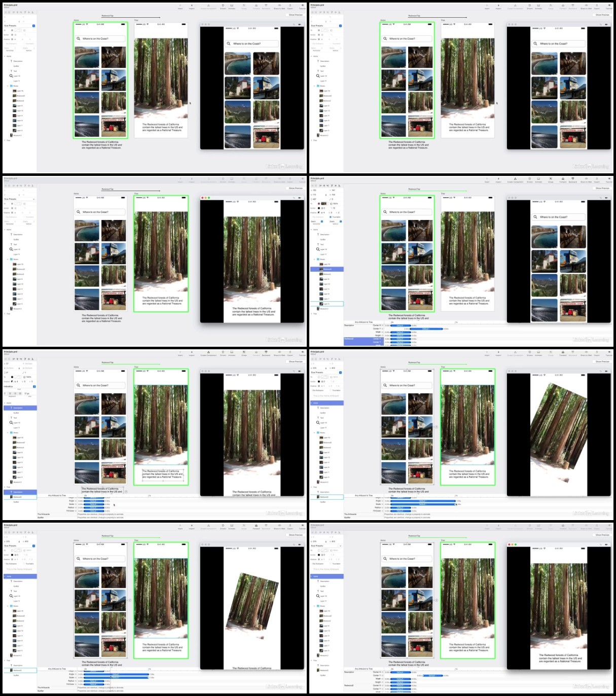Click preview record icon in no-timeline frame with tree preview
Viewport: 616px width, 696px height.
click(x=300, y=198)
